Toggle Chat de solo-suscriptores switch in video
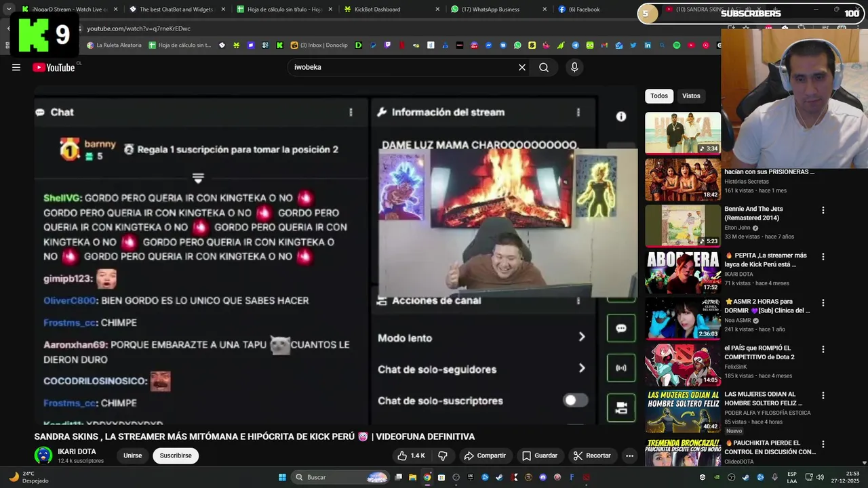This screenshot has width=868, height=488. pyautogui.click(x=575, y=401)
